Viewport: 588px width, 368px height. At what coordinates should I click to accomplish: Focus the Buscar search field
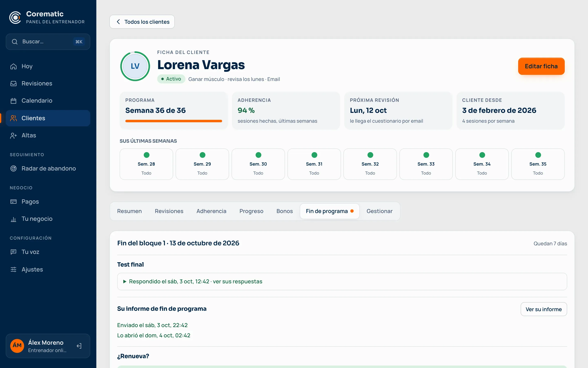pyautogui.click(x=48, y=42)
